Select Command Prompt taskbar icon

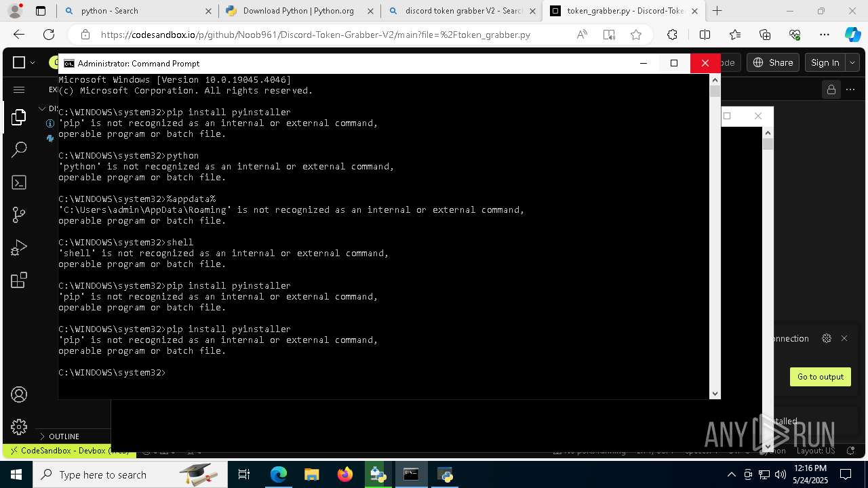(411, 474)
